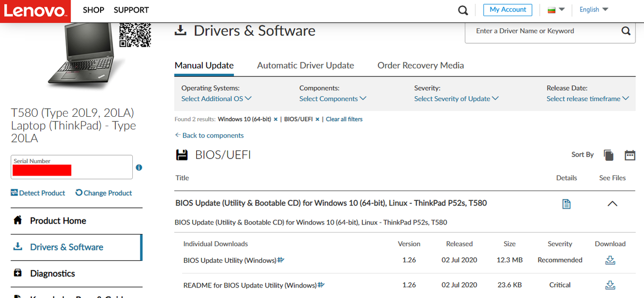Open details document icon for BIOS Update

pos(567,204)
